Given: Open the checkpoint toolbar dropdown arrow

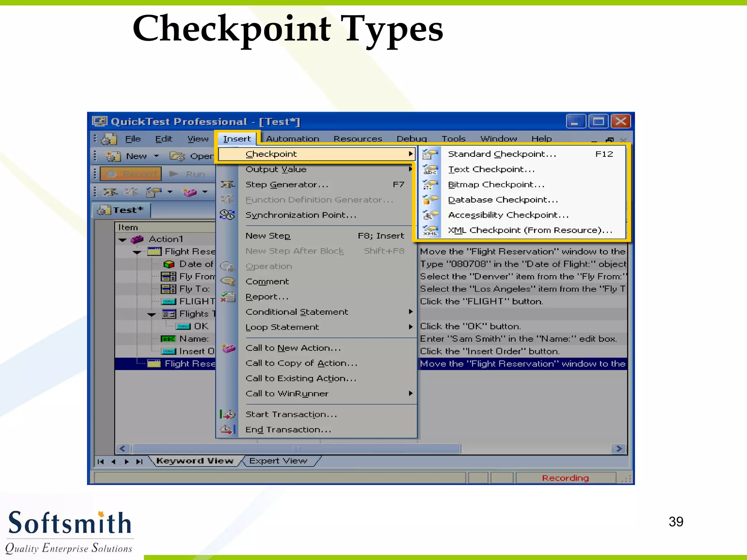Looking at the screenshot, I should (x=170, y=192).
